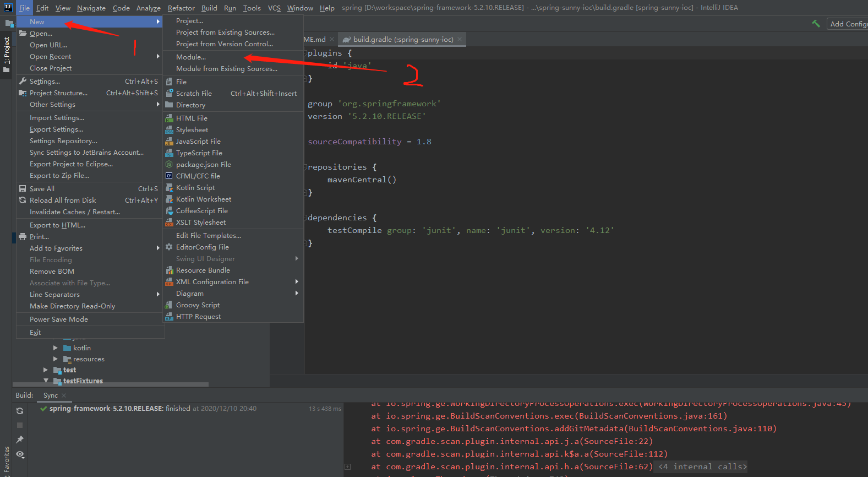Close the build.gradle tab
Image resolution: width=868 pixels, height=477 pixels.
[460, 39]
